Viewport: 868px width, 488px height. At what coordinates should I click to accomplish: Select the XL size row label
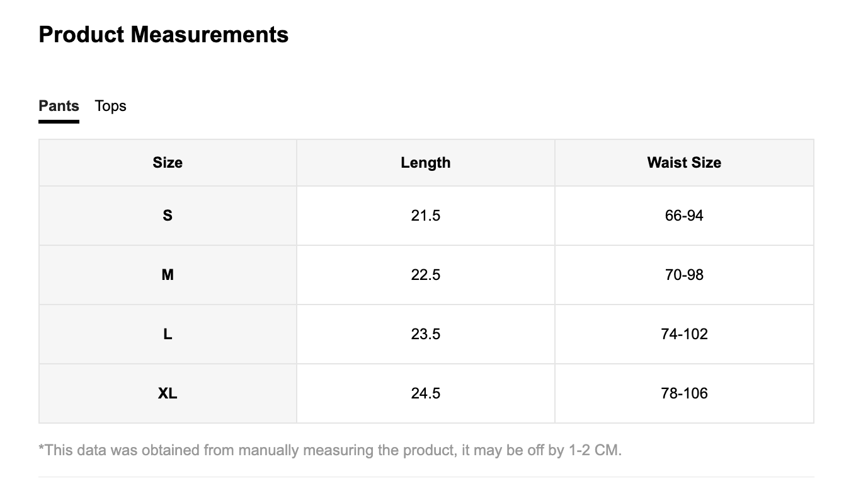tap(168, 393)
